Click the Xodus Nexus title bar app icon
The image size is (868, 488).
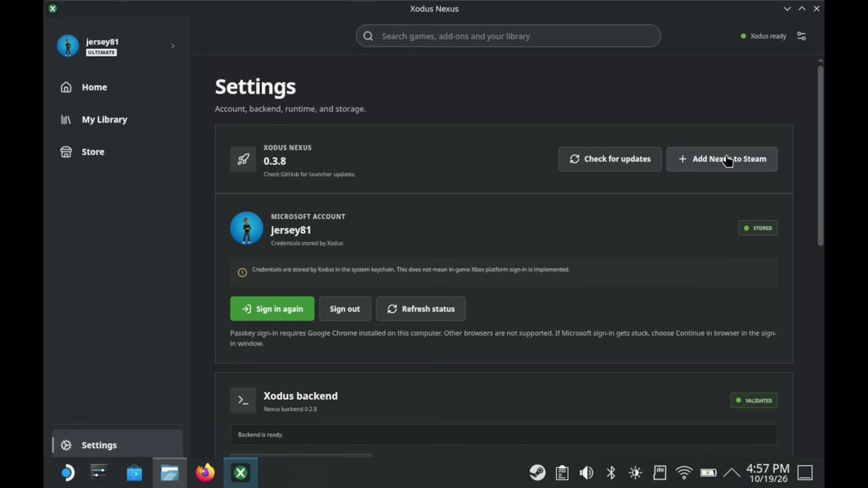click(53, 9)
